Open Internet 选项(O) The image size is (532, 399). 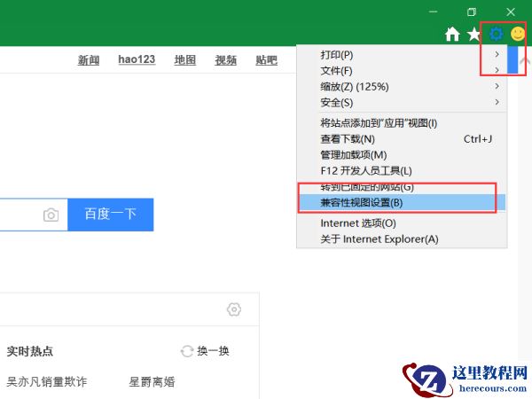pyautogui.click(x=402, y=223)
